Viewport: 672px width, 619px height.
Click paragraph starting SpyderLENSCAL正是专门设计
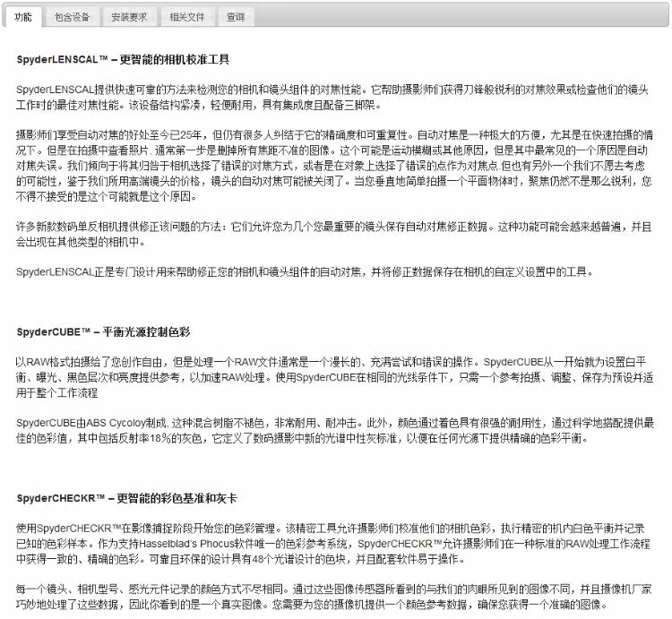click(x=305, y=272)
